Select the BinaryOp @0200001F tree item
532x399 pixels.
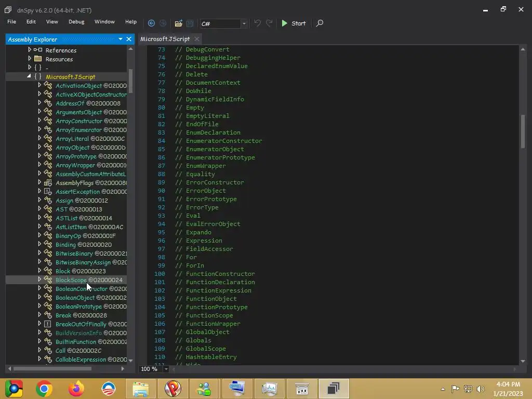pyautogui.click(x=86, y=236)
